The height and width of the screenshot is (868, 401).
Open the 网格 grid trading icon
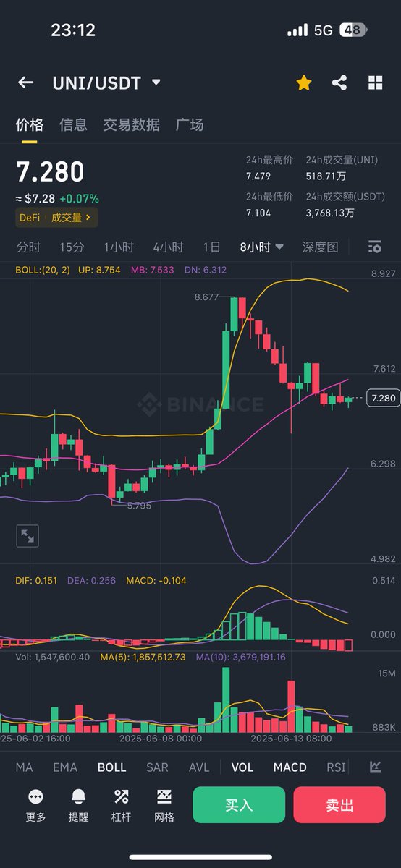164,805
